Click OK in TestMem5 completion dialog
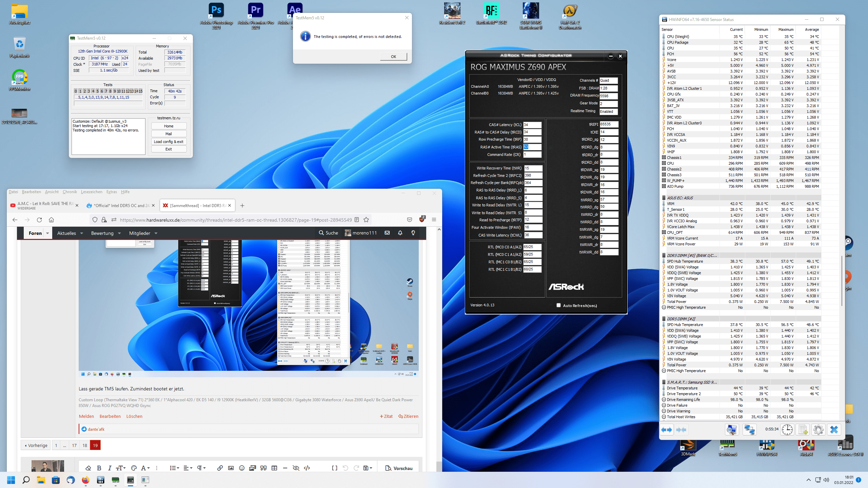 pos(393,57)
